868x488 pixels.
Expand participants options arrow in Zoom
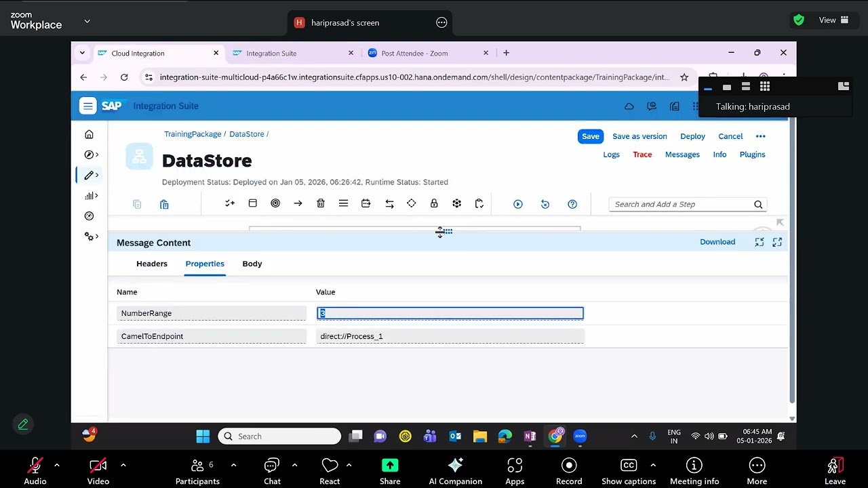pos(233,465)
